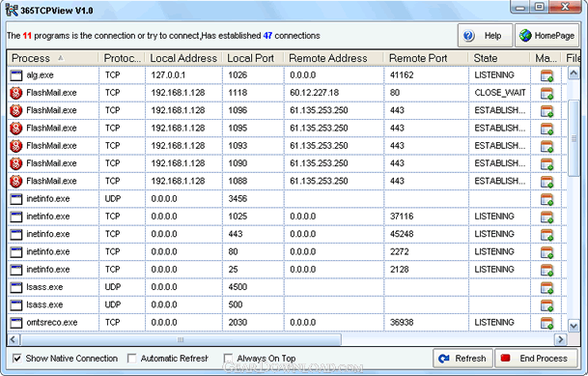Click the map icon for FlashMail.exe port 1118

(x=546, y=93)
